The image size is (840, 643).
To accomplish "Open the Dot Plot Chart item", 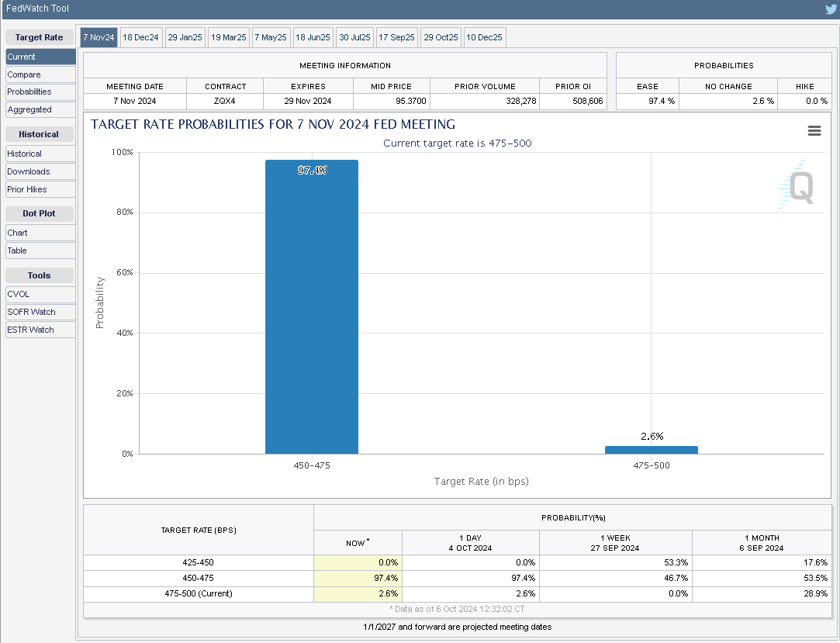I will [x=40, y=233].
